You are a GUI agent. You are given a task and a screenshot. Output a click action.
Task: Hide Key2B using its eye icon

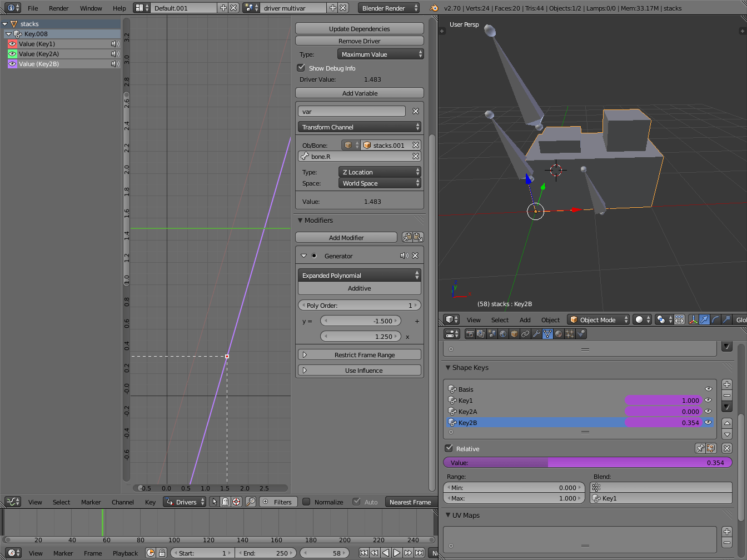pos(708,423)
